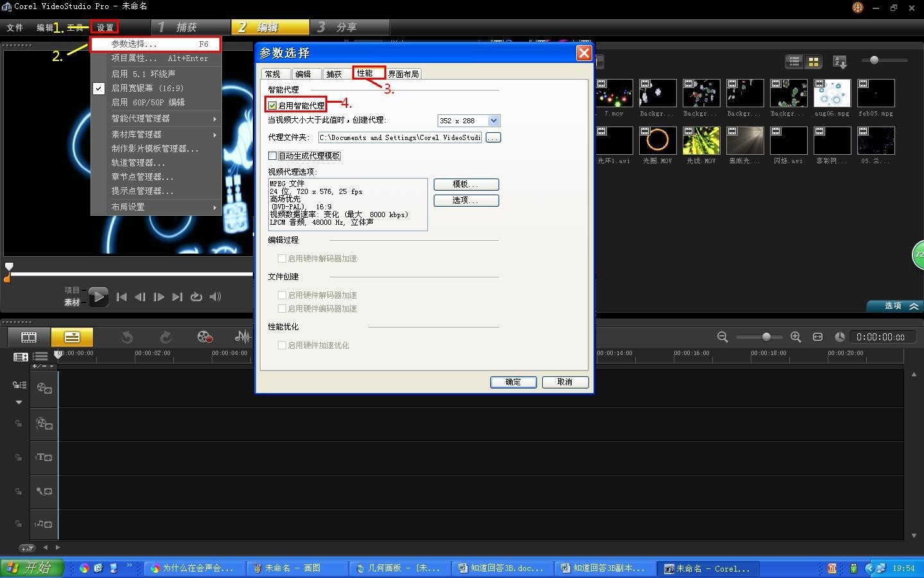Toggle lock on voice track

[x=19, y=491]
